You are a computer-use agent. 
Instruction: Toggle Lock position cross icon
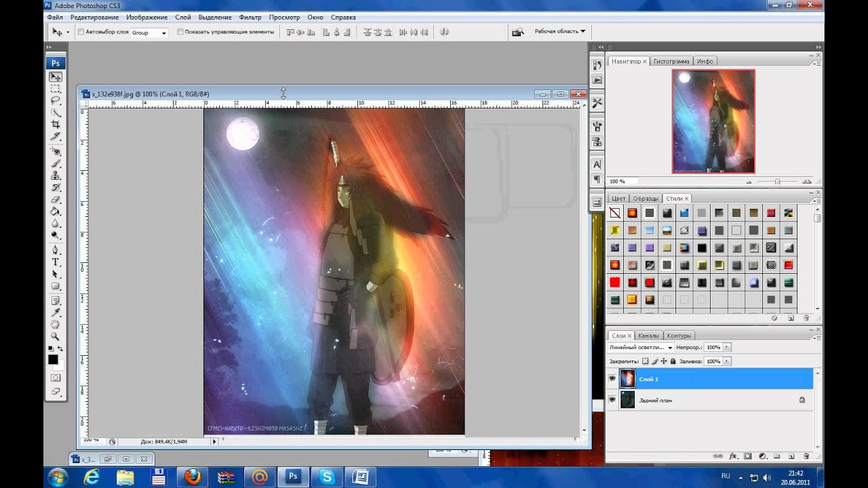[664, 362]
